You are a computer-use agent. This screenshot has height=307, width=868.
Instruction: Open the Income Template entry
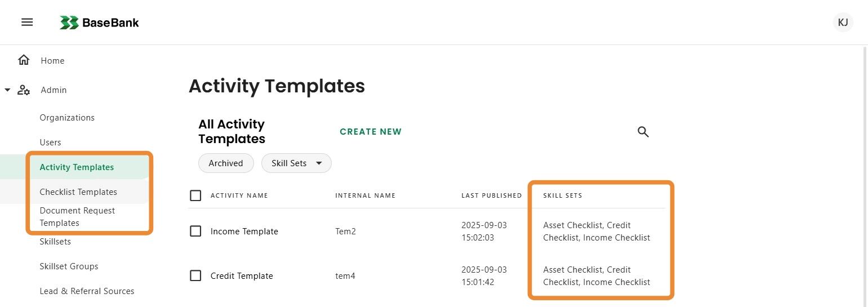(244, 232)
